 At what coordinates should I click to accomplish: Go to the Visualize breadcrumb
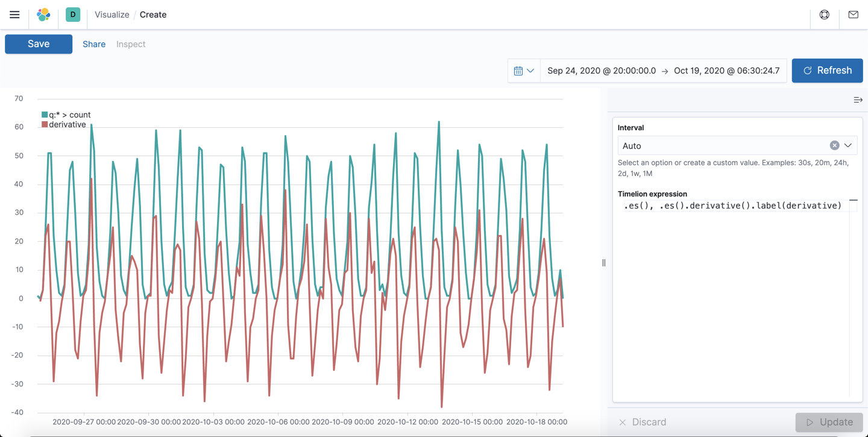tap(112, 14)
